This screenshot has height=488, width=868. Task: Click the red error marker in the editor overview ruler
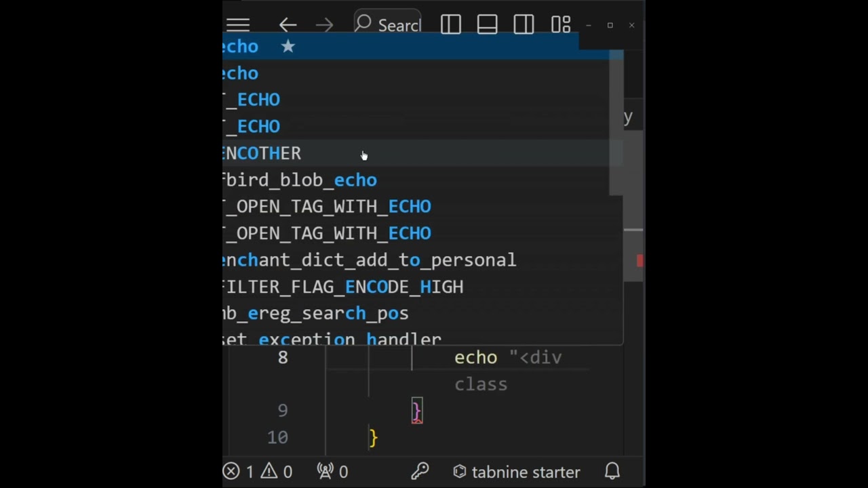[x=639, y=260]
